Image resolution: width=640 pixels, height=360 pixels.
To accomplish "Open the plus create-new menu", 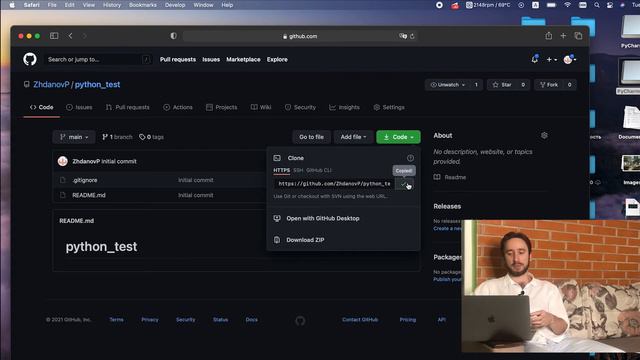I will click(x=551, y=60).
